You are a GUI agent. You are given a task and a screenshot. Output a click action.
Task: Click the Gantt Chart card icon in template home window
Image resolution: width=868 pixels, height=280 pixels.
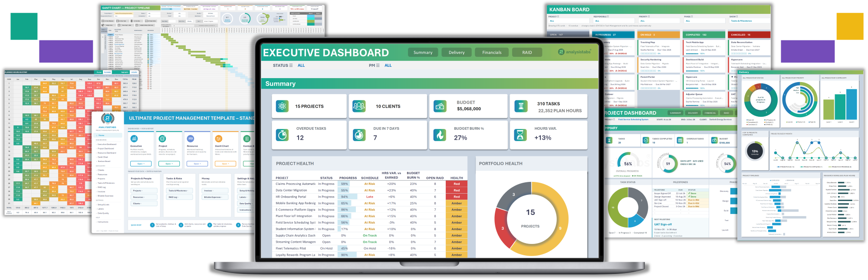point(219,138)
